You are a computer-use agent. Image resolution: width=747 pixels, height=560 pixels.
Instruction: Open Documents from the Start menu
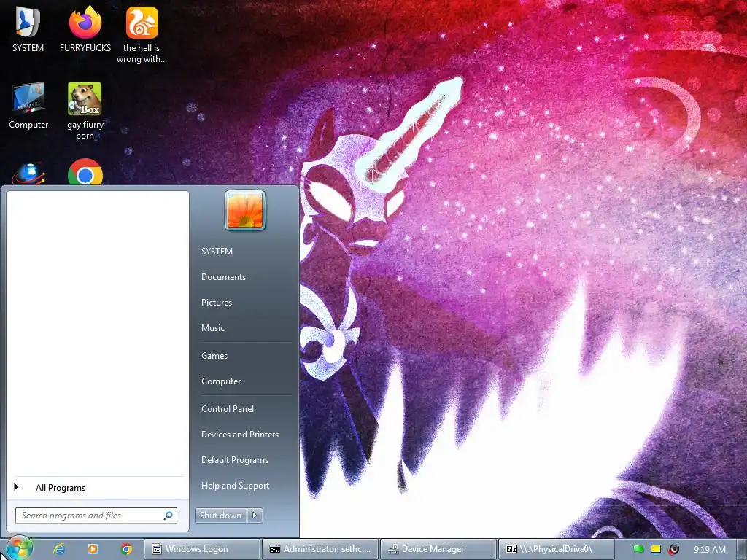click(x=223, y=277)
